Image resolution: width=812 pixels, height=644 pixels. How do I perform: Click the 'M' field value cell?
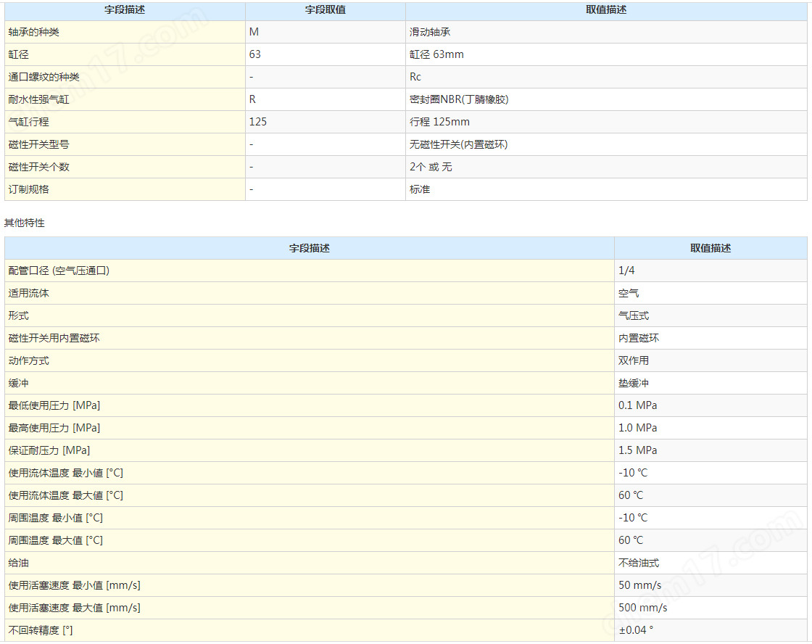click(x=326, y=32)
